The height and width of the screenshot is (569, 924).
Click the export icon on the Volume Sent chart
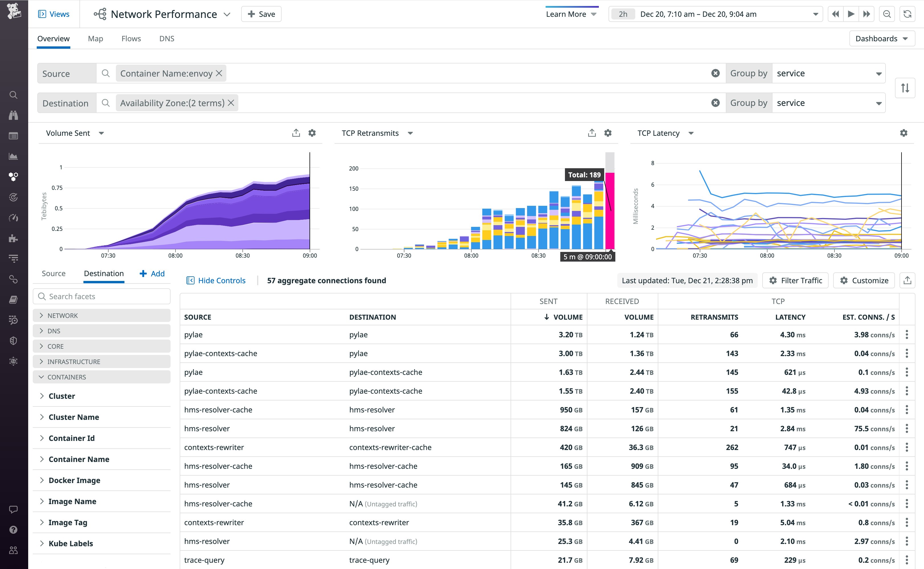tap(296, 133)
